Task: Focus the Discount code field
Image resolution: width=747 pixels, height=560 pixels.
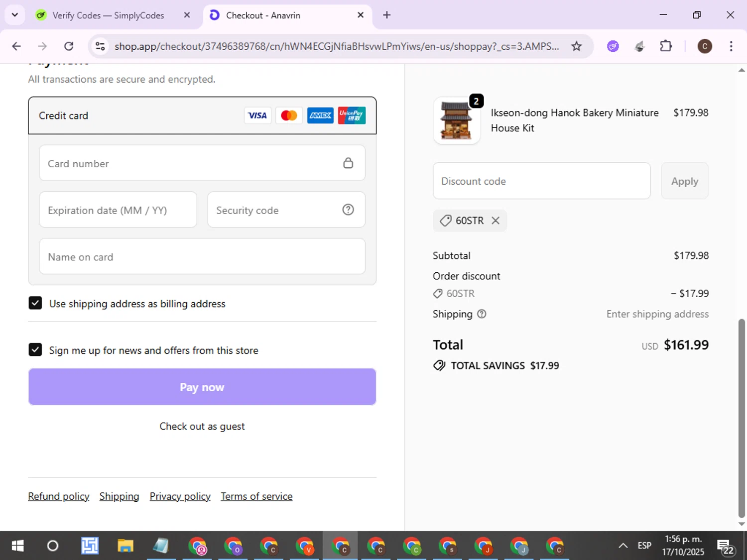Action: (542, 181)
